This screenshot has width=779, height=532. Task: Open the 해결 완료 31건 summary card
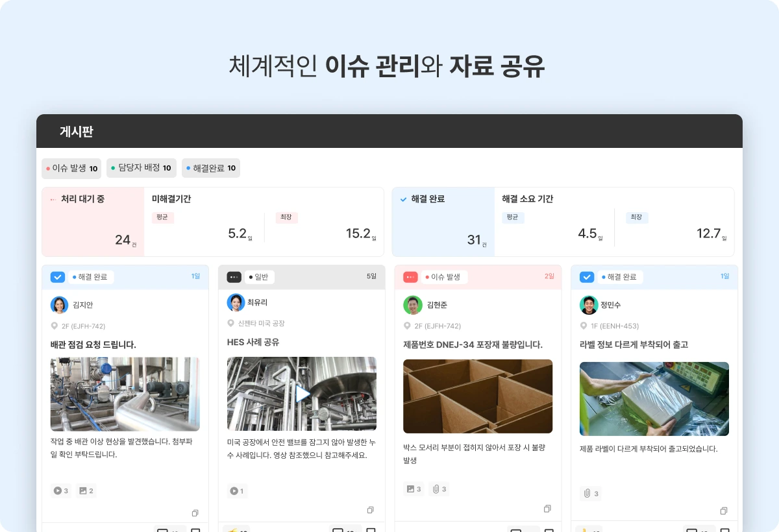click(443, 222)
